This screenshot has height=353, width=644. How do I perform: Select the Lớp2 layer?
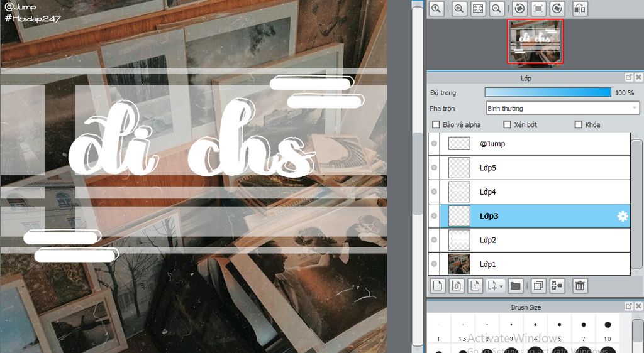535,240
